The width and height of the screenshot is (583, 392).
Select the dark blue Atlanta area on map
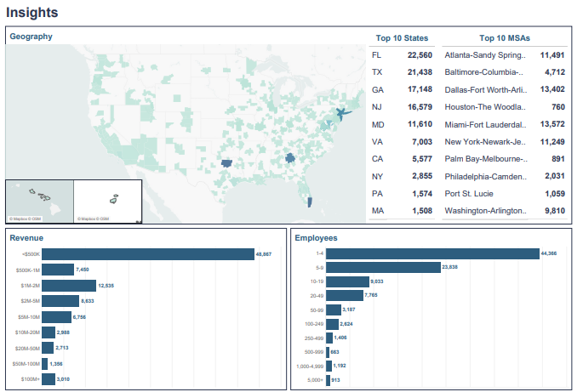pyautogui.click(x=290, y=158)
